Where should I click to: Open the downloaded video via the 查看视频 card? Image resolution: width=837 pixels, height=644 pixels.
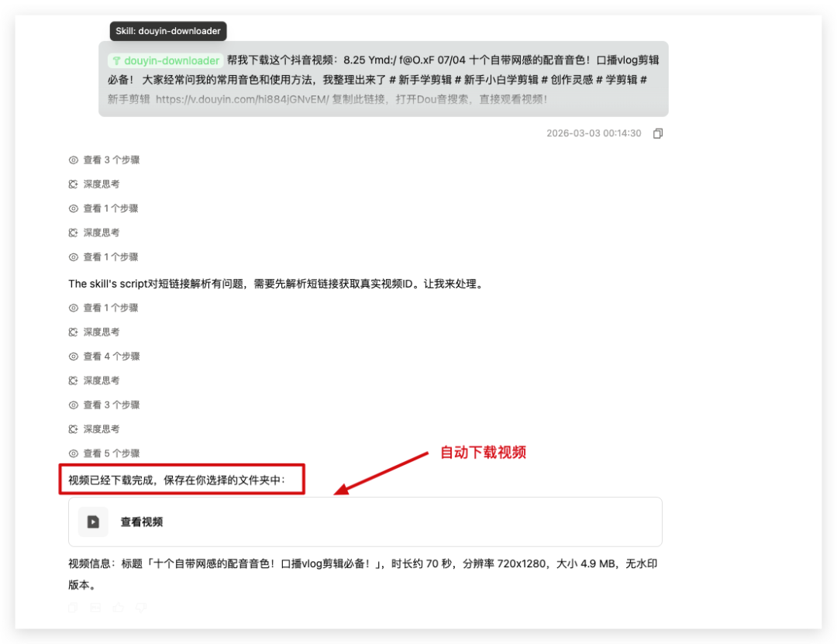coord(364,522)
